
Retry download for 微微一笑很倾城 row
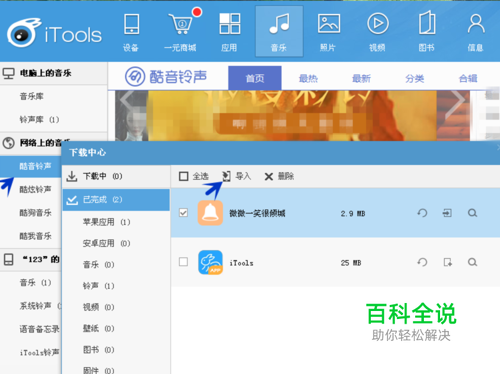coord(422,213)
